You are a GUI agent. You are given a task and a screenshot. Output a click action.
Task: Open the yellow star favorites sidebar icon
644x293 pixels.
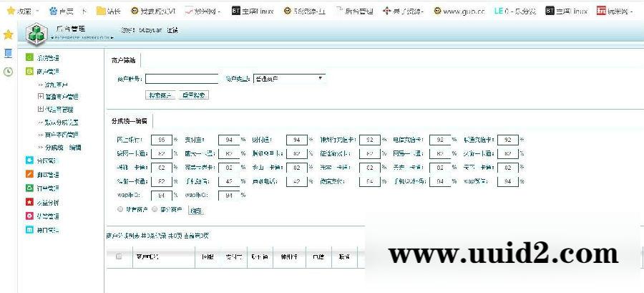(x=8, y=35)
